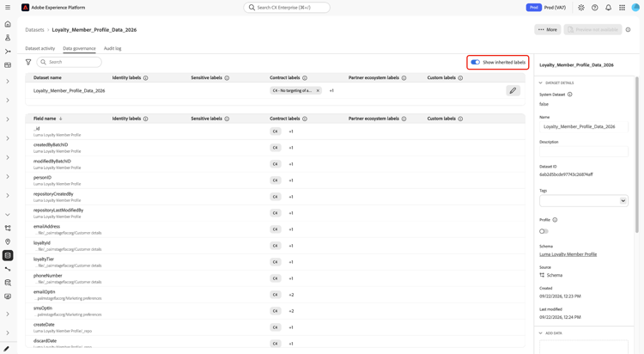Focus the Search CX Enterprise box
This screenshot has height=354, width=644.
pyautogui.click(x=287, y=8)
